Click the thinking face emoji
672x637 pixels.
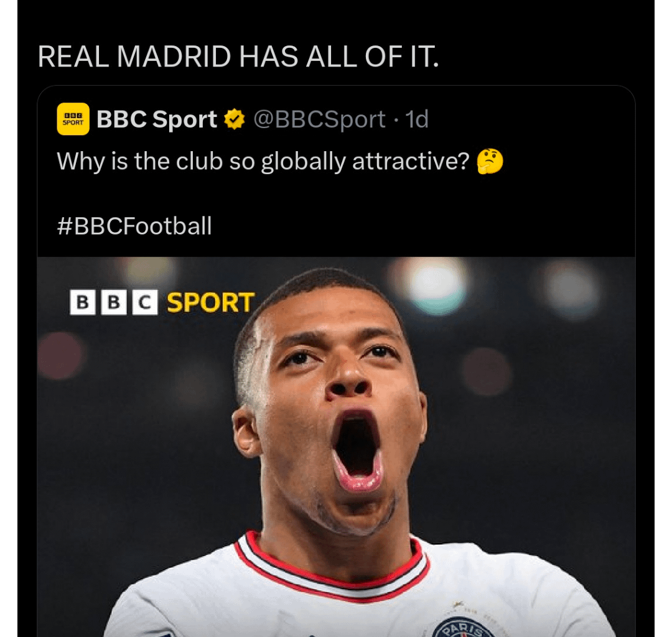[x=490, y=162]
